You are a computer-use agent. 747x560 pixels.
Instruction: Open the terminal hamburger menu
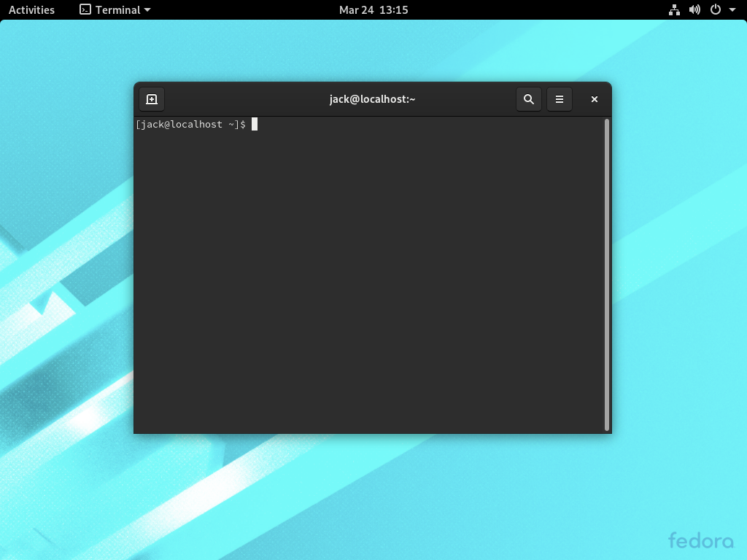point(560,99)
